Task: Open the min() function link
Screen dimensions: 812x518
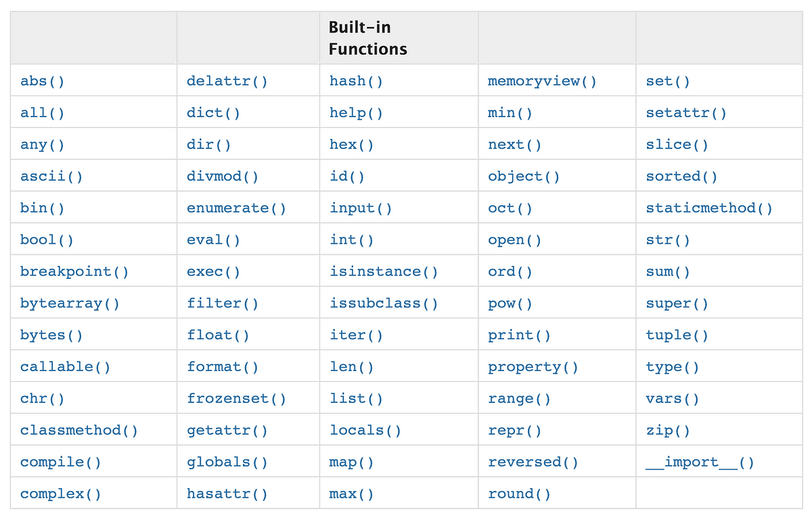Action: (x=510, y=113)
